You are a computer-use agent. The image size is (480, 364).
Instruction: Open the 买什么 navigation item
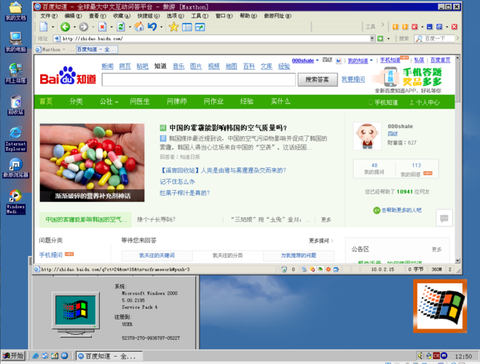(x=280, y=102)
